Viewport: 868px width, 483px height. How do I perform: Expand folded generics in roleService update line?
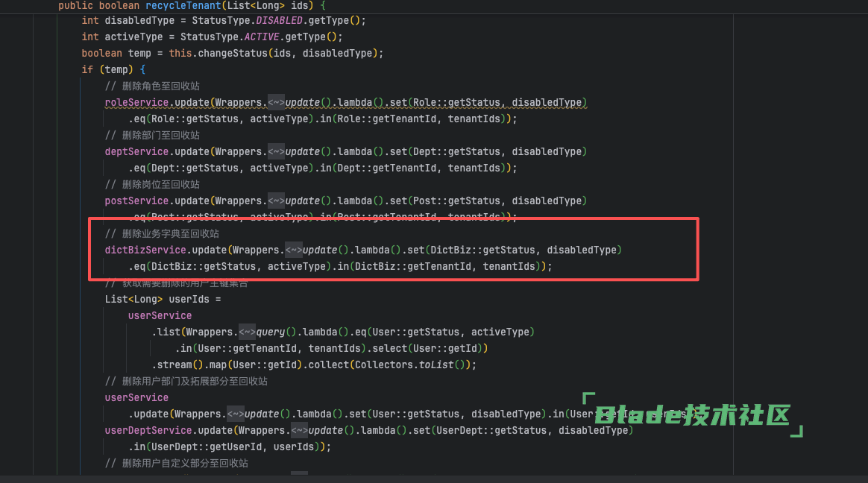pyautogui.click(x=276, y=102)
